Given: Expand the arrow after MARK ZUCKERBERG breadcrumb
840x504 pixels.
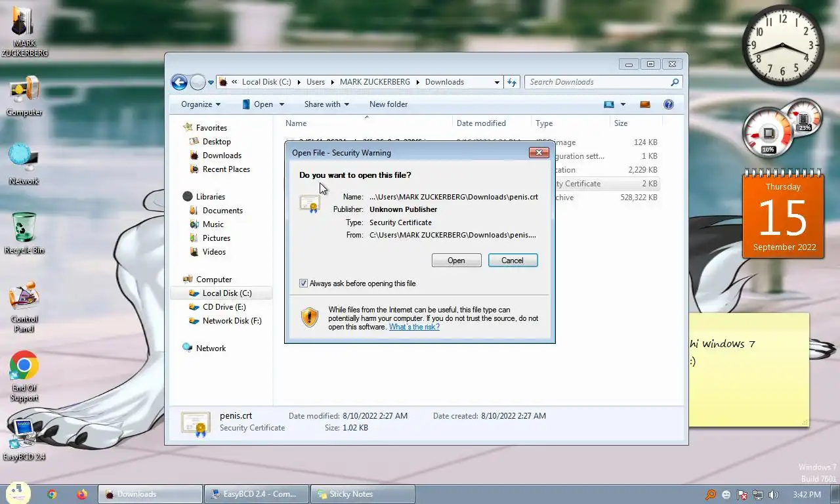Looking at the screenshot, I should click(417, 82).
